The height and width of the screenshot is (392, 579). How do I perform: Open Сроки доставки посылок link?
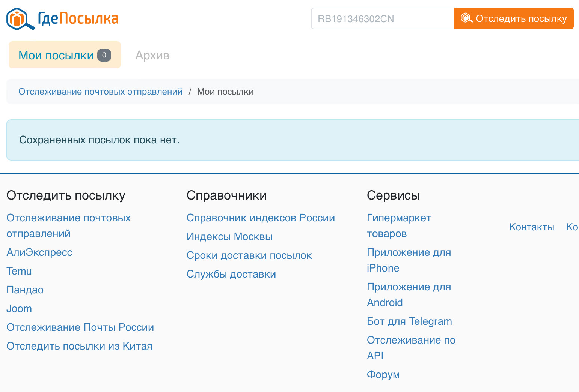pyautogui.click(x=249, y=255)
